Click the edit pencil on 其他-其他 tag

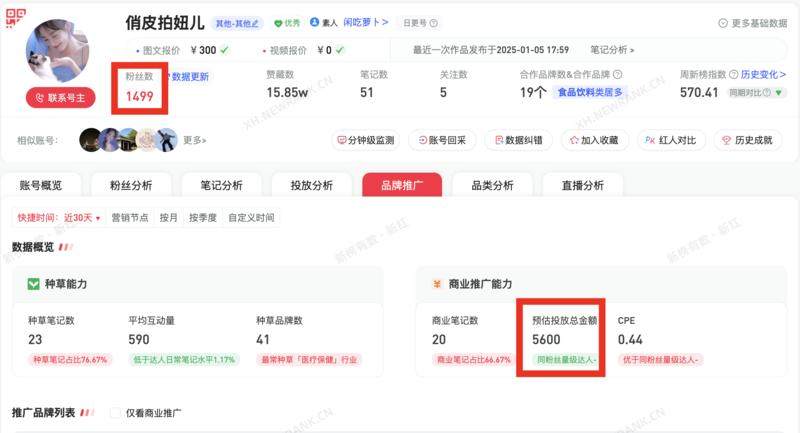click(x=255, y=23)
